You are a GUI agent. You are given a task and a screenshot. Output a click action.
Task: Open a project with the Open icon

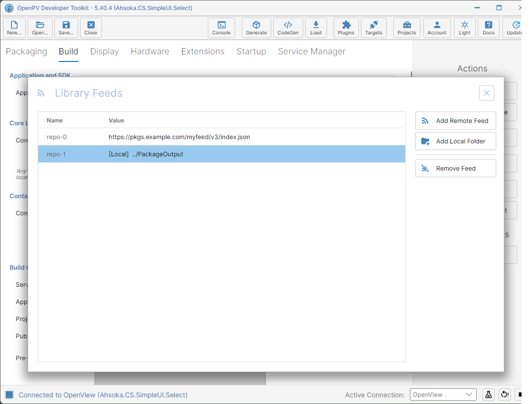pyautogui.click(x=40, y=28)
